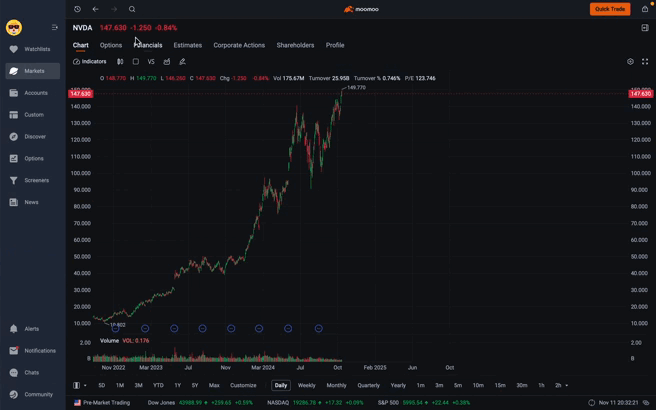Screen dimensions: 656x410
Task: Click the NASDAQ index quote
Action: [317, 402]
